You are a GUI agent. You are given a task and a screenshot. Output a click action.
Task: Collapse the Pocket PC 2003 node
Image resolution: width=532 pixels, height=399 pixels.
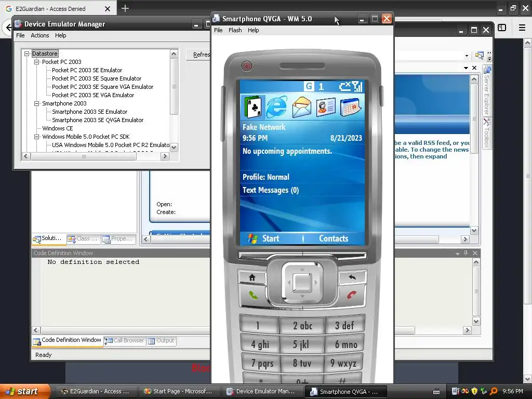tap(37, 62)
